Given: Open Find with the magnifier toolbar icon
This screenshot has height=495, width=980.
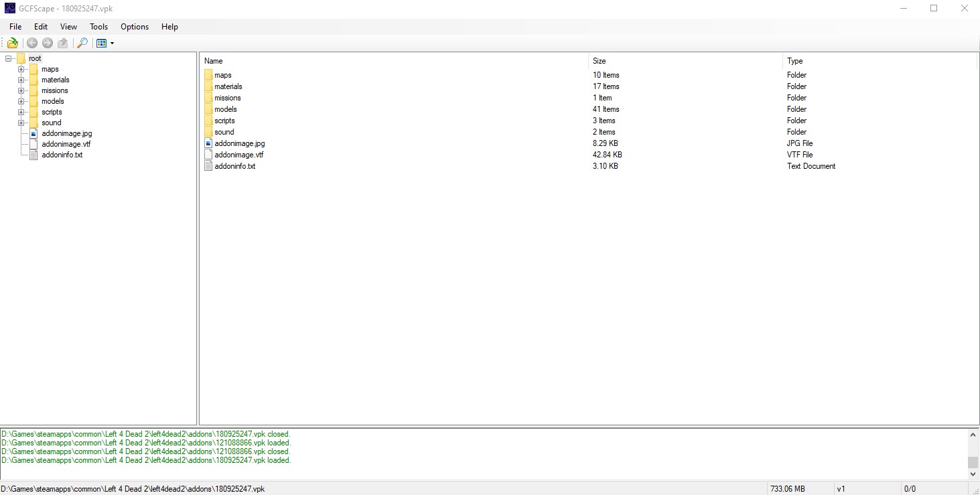Looking at the screenshot, I should coord(82,44).
